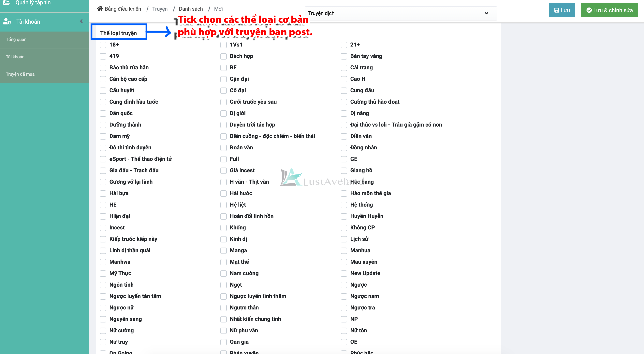Image resolution: width=644 pixels, height=354 pixels.
Task: Tick the Điền văn checkbox
Action: pos(344,136)
